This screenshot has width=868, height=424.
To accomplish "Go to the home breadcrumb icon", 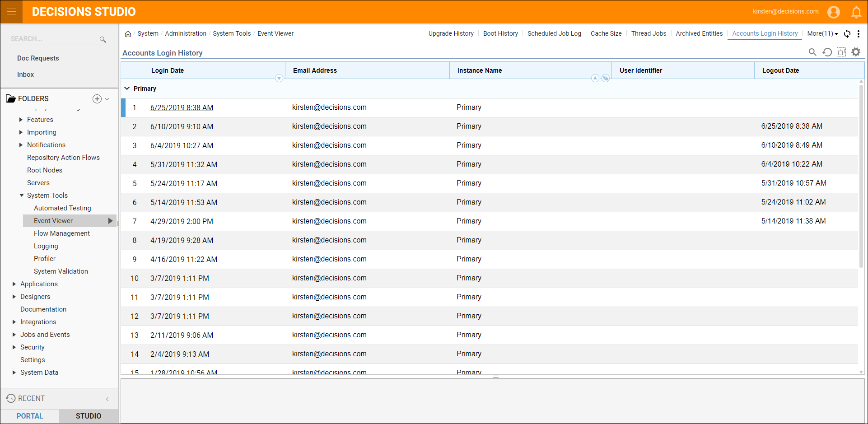I will coord(128,34).
